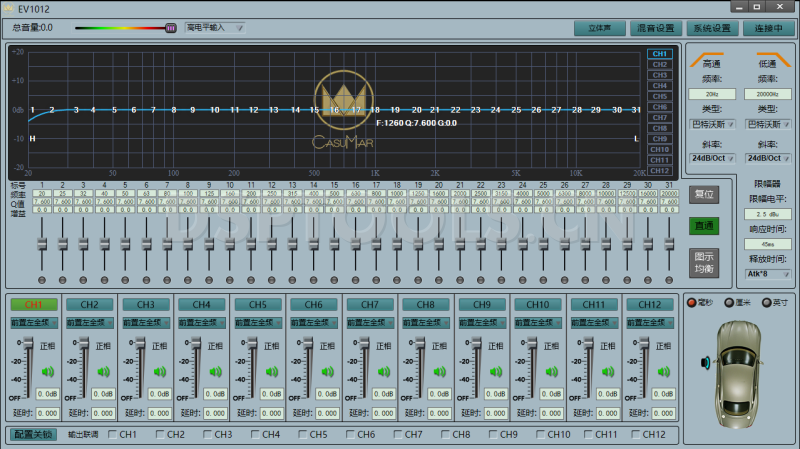Viewport: 800px width, 449px height.
Task: Switch to the CH4 channel strip header
Action: click(x=202, y=304)
